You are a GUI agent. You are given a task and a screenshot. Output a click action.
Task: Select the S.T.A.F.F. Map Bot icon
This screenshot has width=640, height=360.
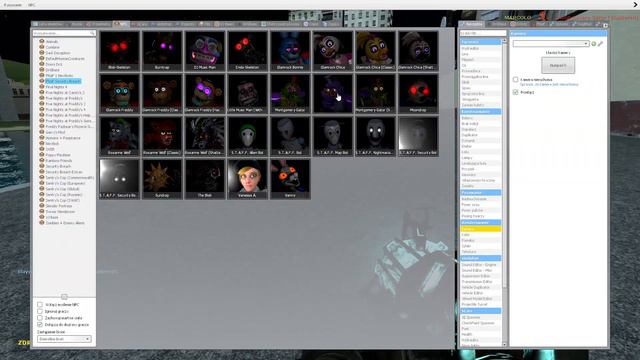coord(333,136)
